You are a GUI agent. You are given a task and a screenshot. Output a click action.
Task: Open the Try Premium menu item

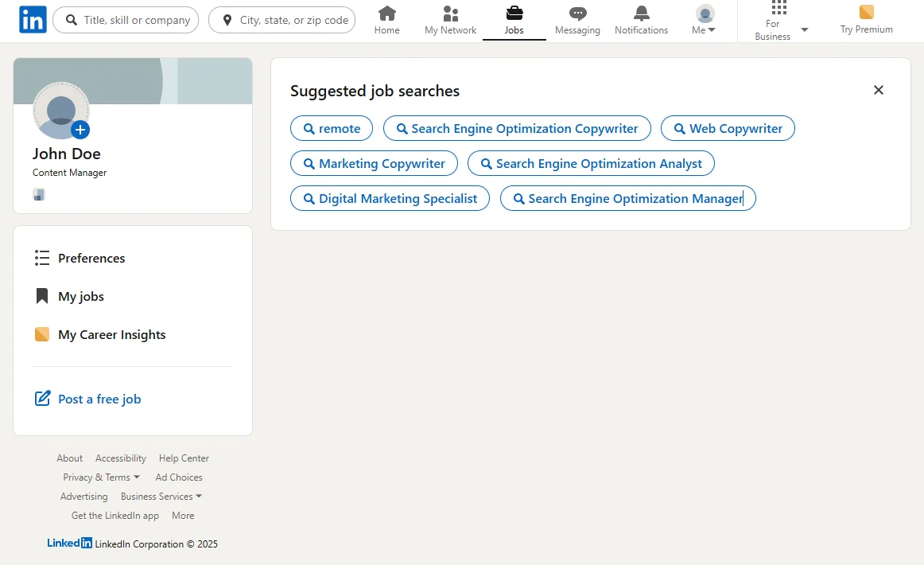[x=866, y=20]
